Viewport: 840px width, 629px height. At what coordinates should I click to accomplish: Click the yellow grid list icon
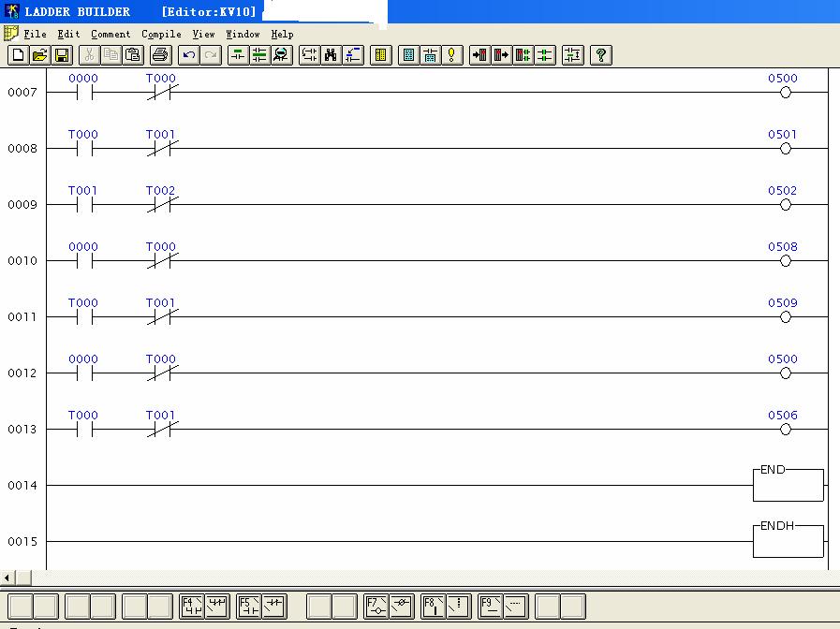coord(381,55)
